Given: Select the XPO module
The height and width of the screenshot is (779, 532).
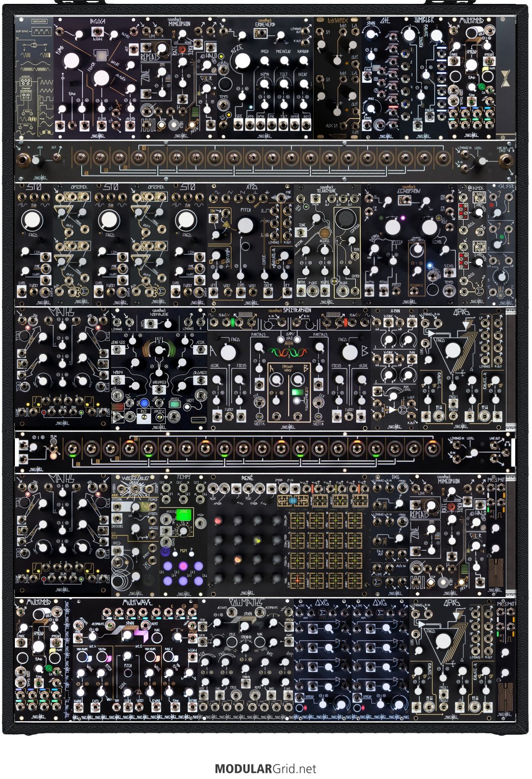Looking at the screenshot, I should 251,245.
